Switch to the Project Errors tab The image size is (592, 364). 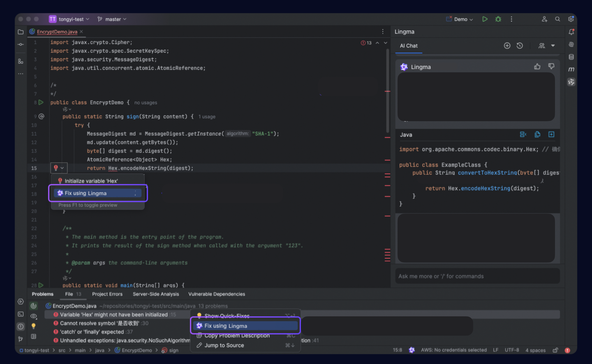107,294
